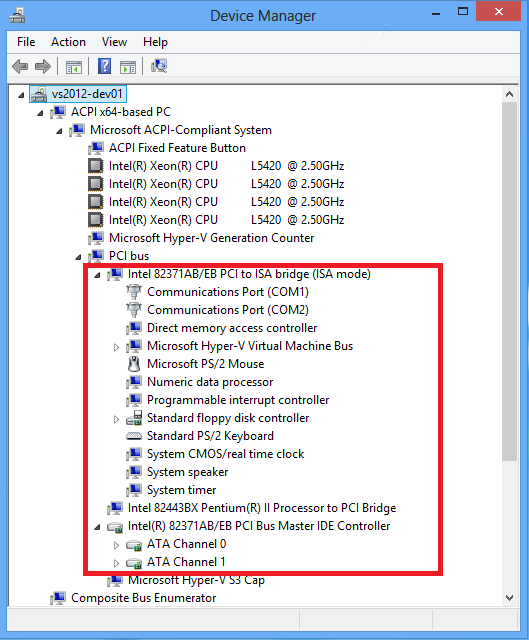Click the vs2012-dev01 computer icon
The image size is (529, 640).
click(x=39, y=94)
